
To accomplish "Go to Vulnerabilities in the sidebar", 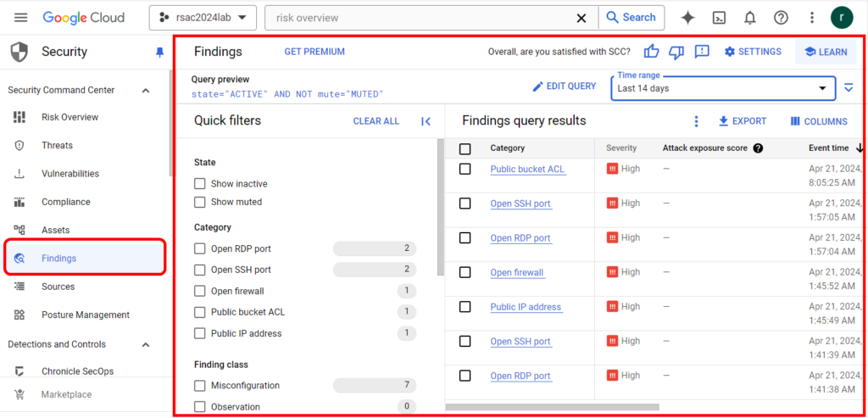I will (70, 173).
